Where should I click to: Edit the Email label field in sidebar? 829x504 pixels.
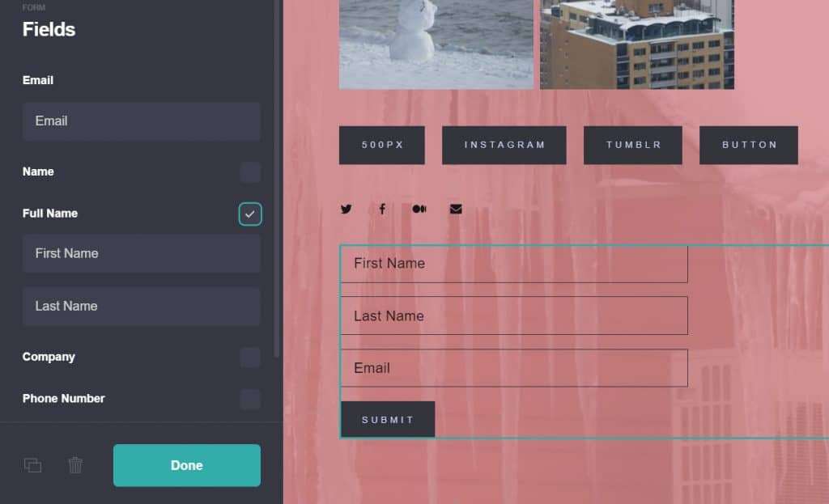pyautogui.click(x=142, y=121)
